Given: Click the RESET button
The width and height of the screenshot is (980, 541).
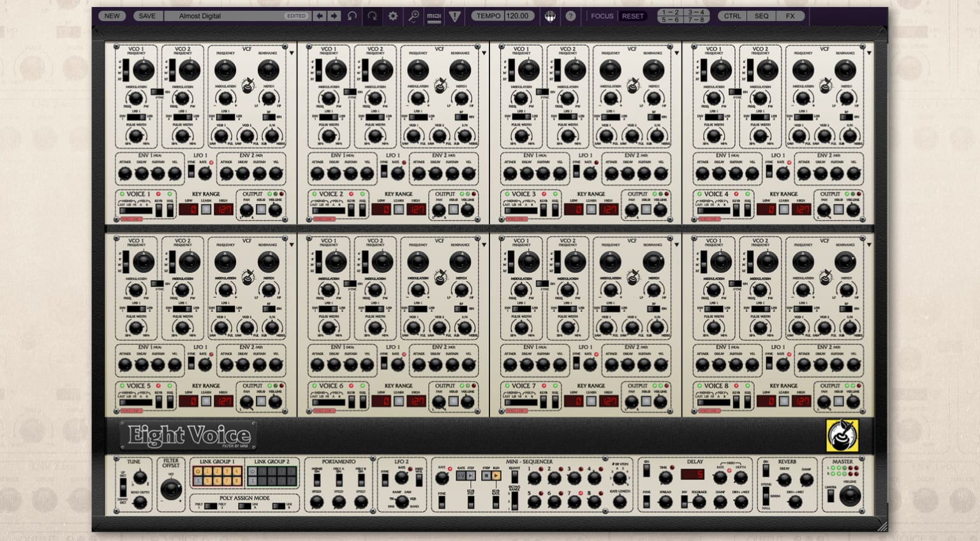Looking at the screenshot, I should 632,16.
